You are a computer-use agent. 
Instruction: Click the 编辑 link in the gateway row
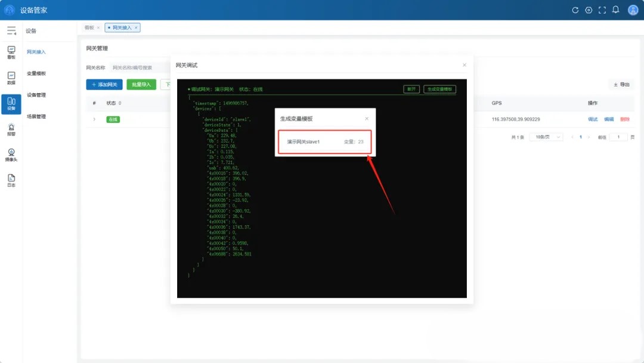coord(609,119)
